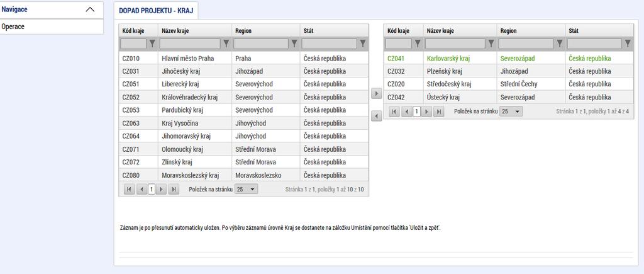
Task: Focus Kód kraje filter field in right table
Action: click(398, 43)
